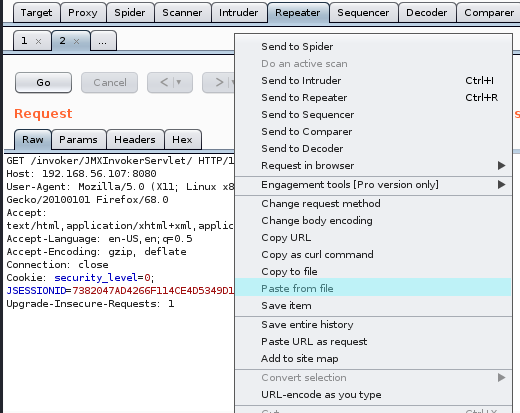Select Repeater request tab 1
This screenshot has width=520, height=413.
point(24,41)
